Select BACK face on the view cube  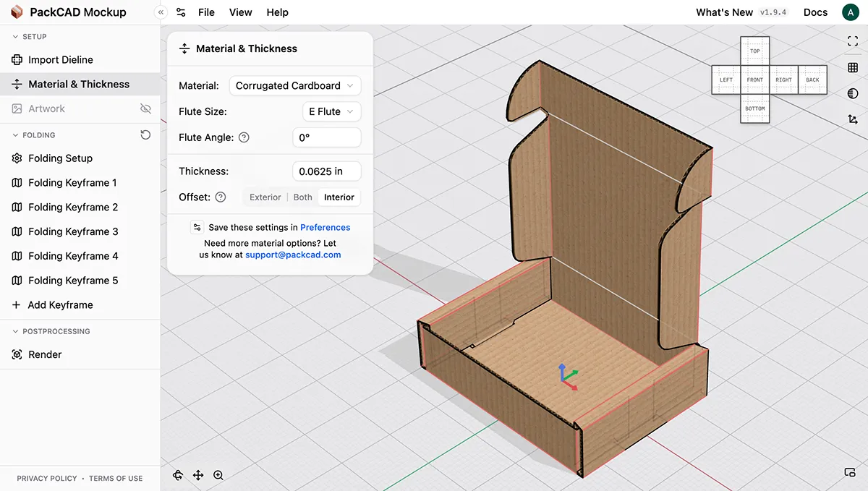pyautogui.click(x=812, y=80)
